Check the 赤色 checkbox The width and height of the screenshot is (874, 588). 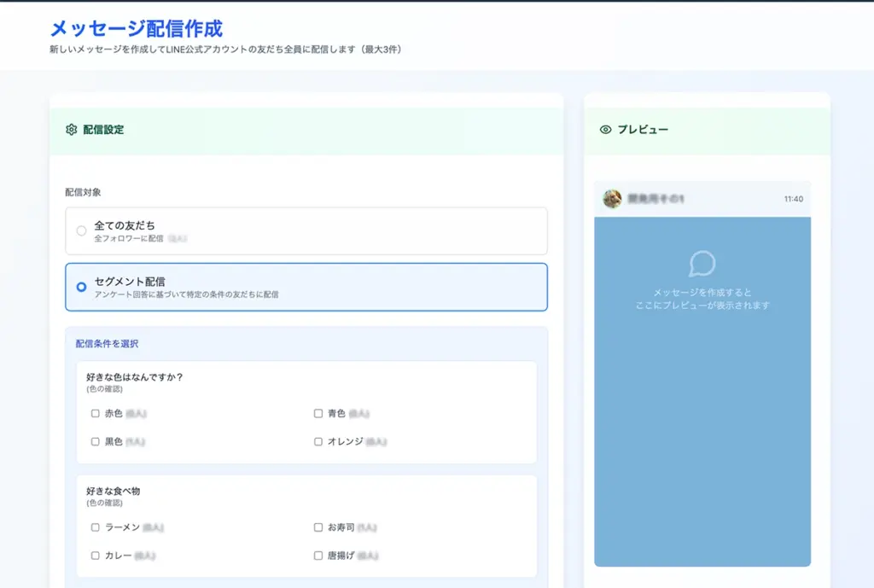96,414
